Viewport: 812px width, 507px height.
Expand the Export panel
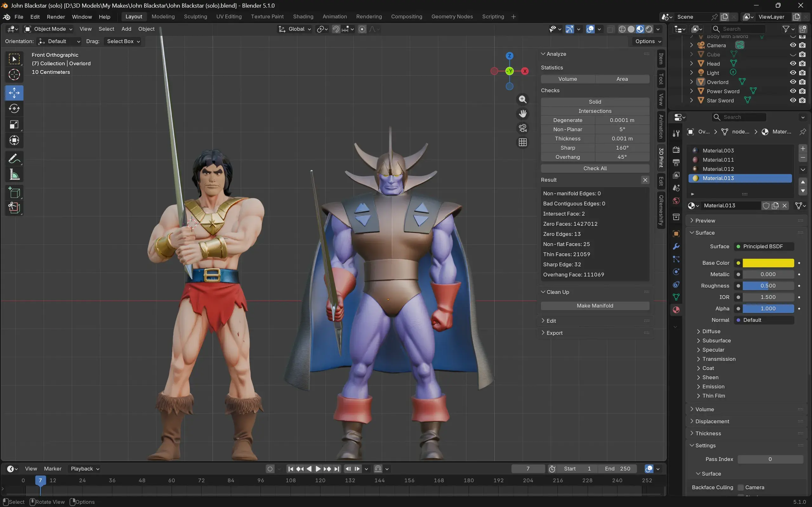554,333
